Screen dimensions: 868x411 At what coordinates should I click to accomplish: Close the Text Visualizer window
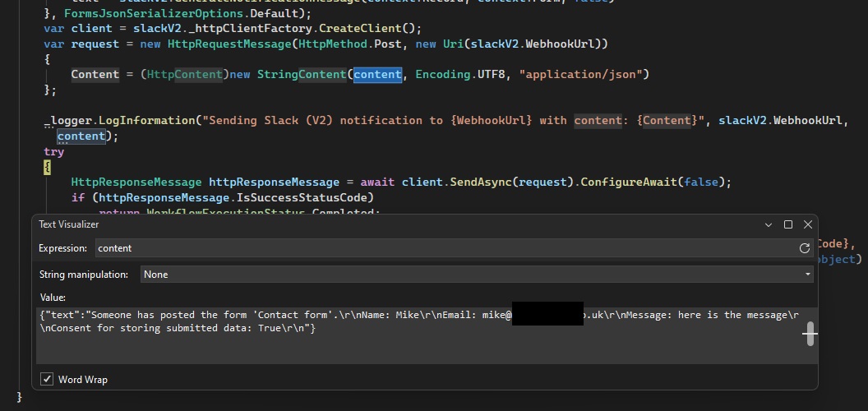[807, 224]
